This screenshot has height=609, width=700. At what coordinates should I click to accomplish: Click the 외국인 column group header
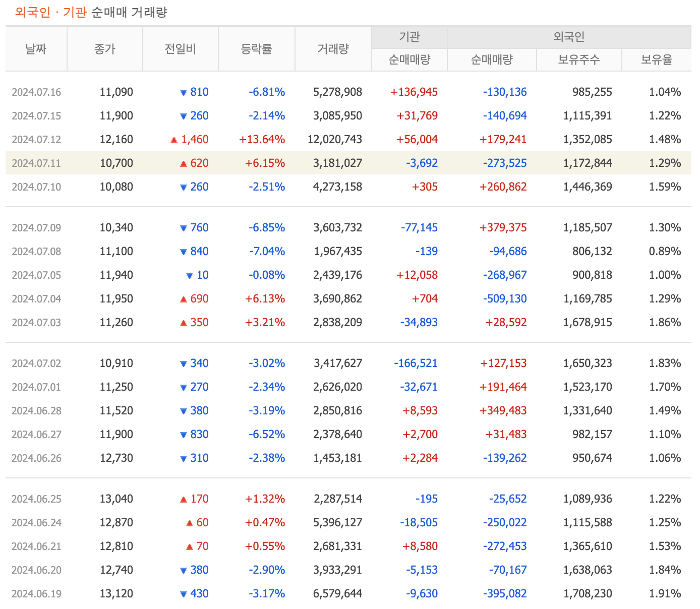569,36
